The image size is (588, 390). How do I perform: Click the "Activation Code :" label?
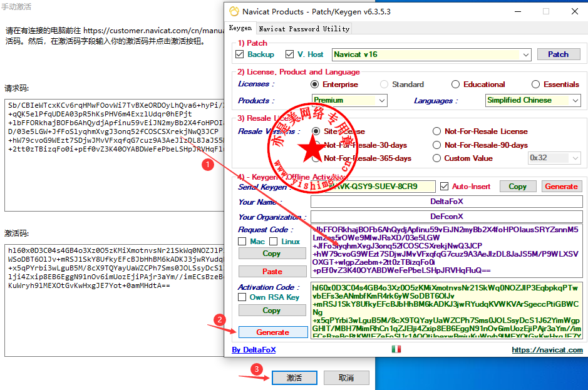[269, 287]
